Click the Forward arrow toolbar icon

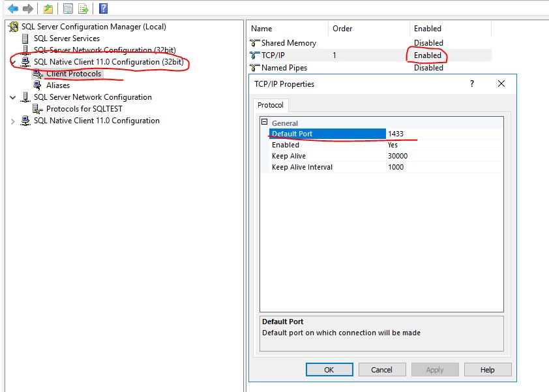27,8
